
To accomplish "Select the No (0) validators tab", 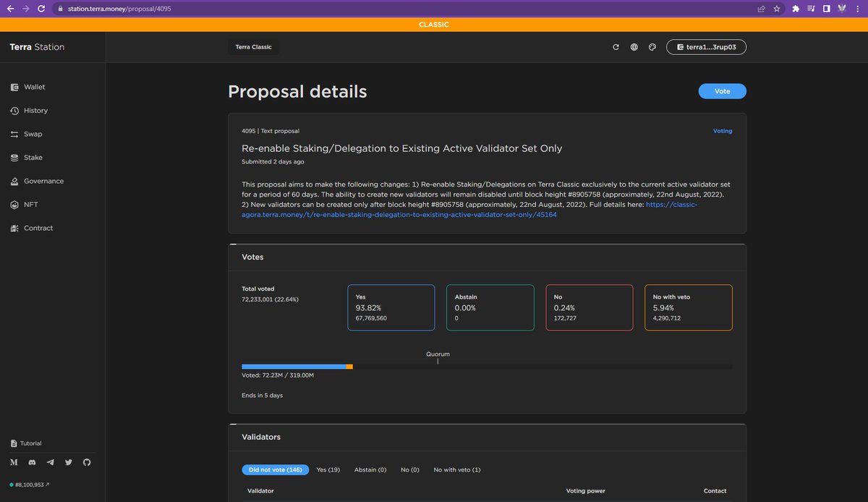I will 410,470.
